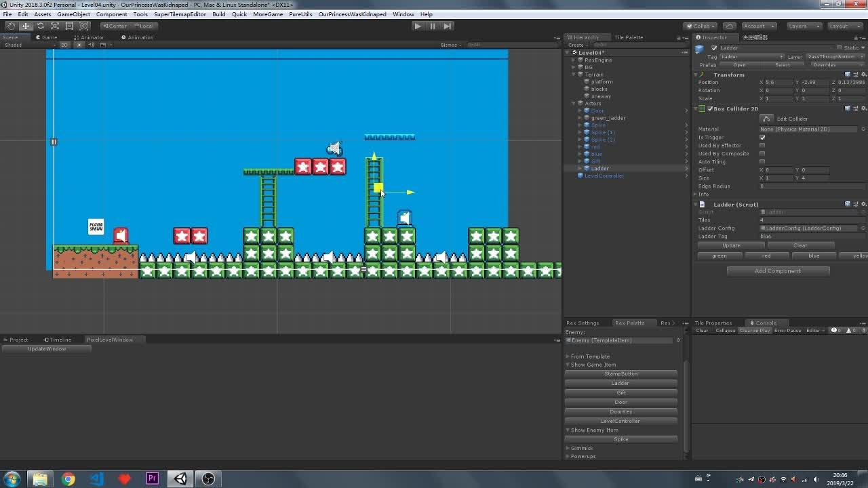The image size is (868, 488).
Task: Toggle Error Pause in Console
Action: (788, 331)
